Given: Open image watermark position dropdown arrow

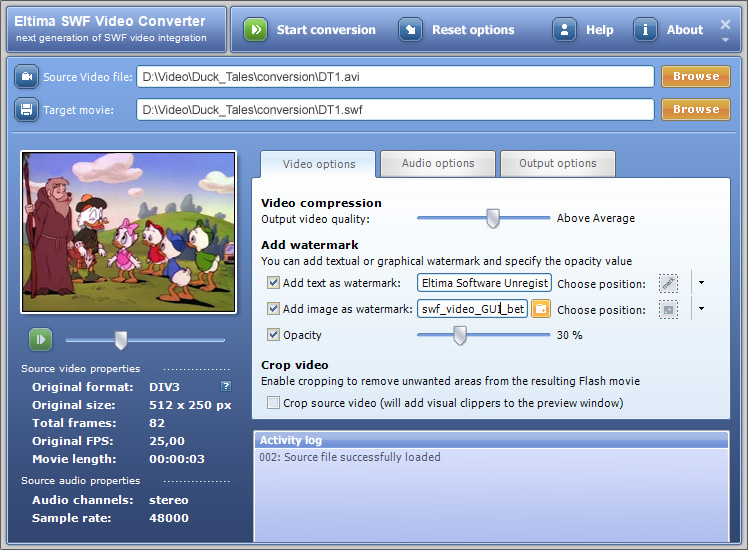Looking at the screenshot, I should [701, 309].
